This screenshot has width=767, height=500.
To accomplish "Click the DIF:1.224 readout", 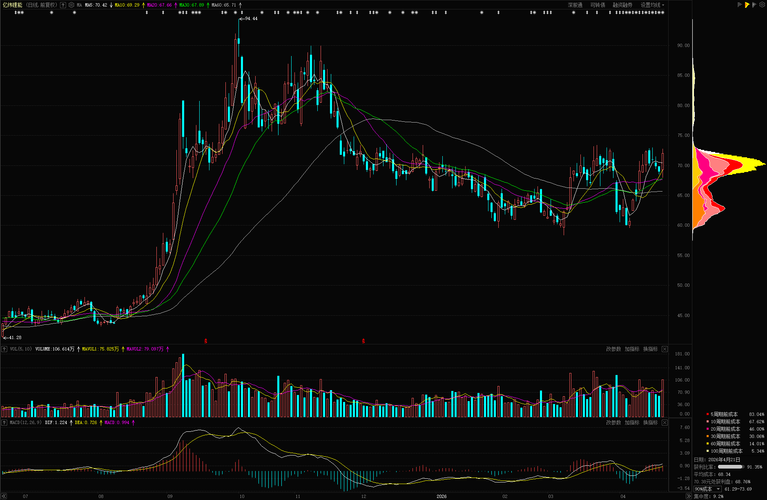I will [56, 422].
